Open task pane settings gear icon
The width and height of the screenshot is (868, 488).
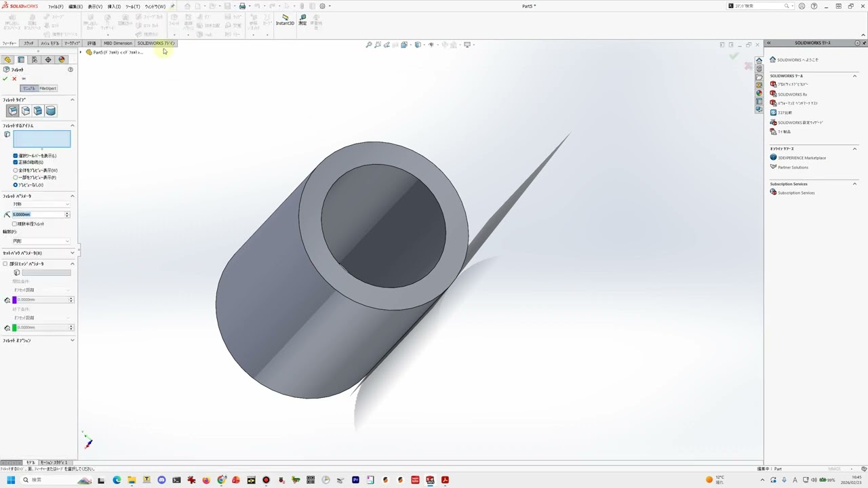coord(857,43)
